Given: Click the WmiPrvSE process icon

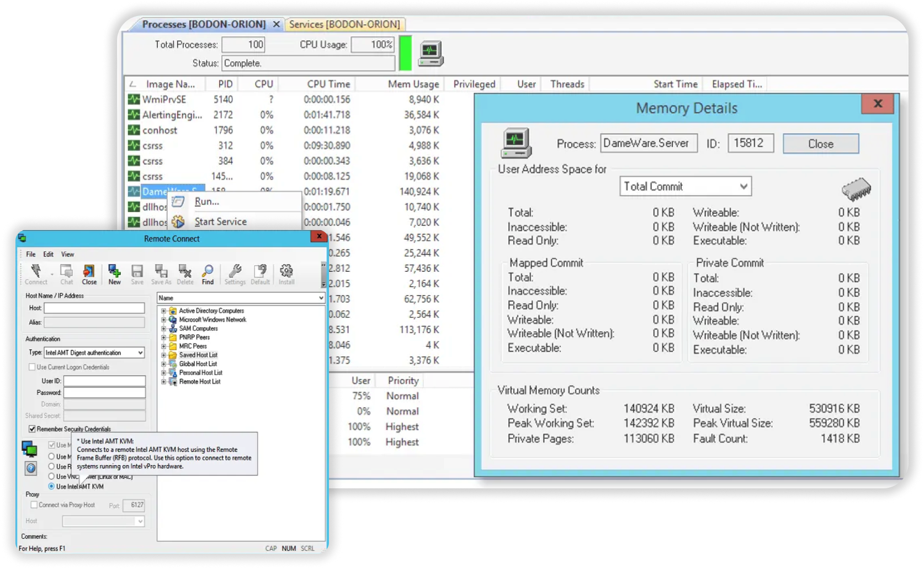Looking at the screenshot, I should click(134, 99).
